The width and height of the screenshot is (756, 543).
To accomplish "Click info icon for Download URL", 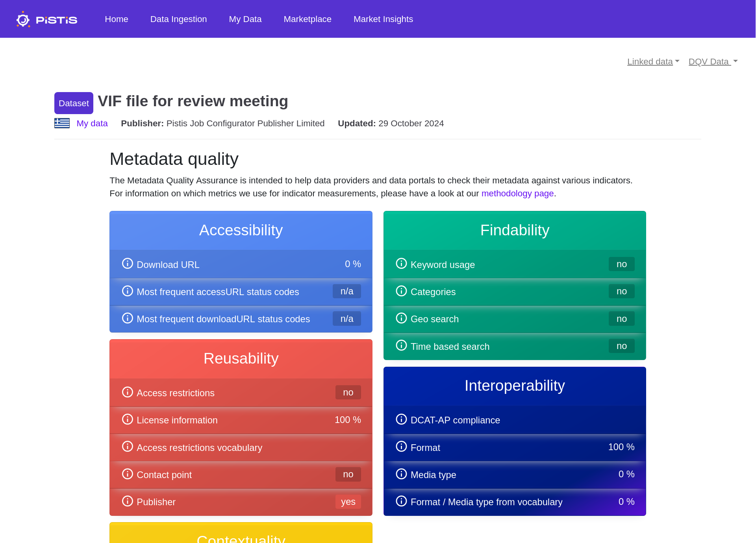I will click(x=127, y=263).
